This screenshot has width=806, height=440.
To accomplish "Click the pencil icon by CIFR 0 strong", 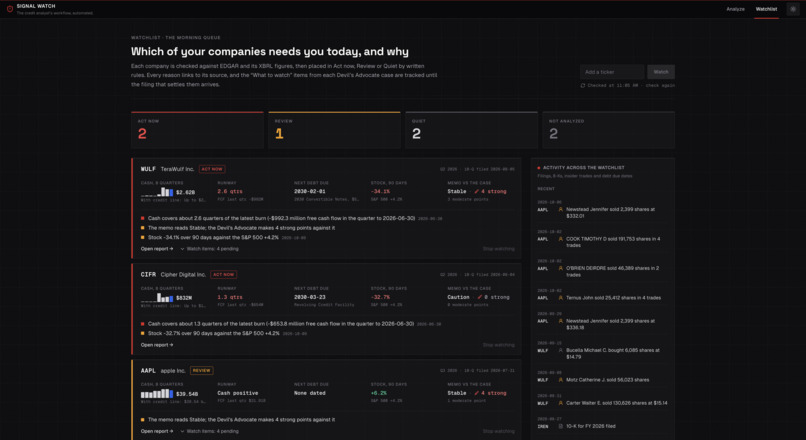I will tap(480, 298).
